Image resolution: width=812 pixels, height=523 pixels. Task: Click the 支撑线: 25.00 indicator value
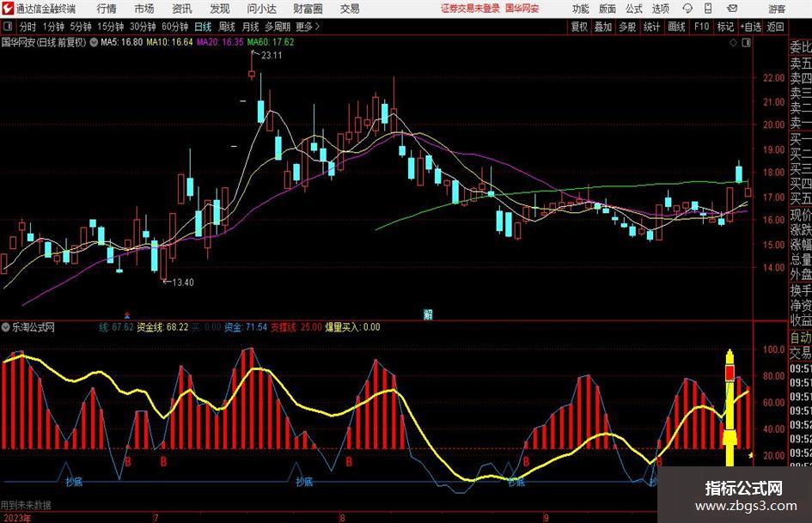point(296,327)
